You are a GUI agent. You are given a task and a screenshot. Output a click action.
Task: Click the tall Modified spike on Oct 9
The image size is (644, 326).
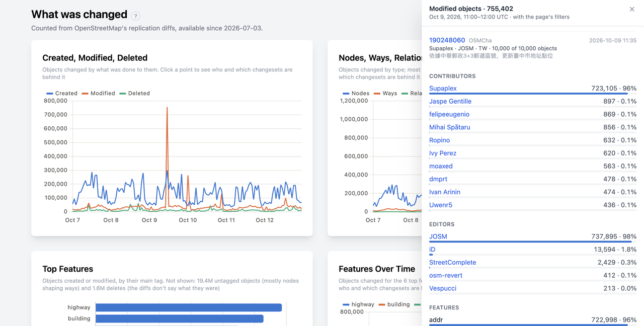tap(167, 108)
